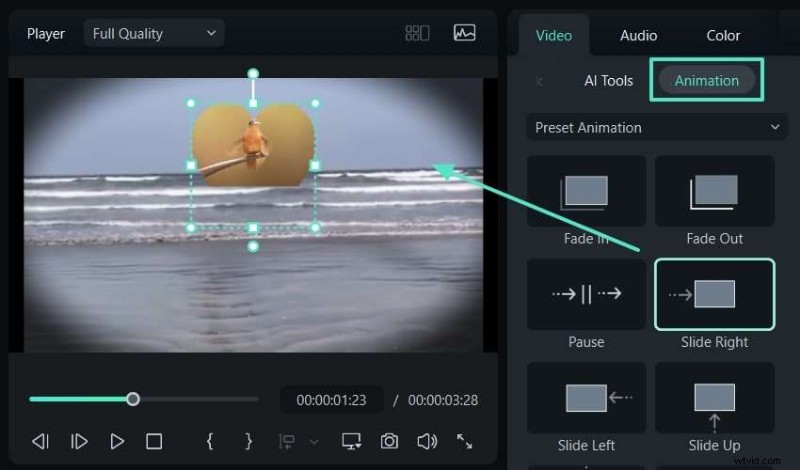Select the Animation sub-tab

(707, 80)
